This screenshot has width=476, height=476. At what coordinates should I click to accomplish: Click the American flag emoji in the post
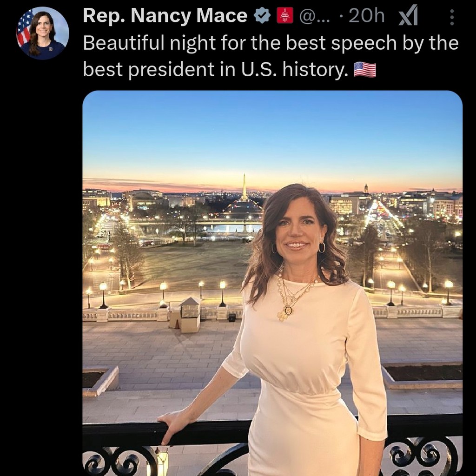(365, 70)
